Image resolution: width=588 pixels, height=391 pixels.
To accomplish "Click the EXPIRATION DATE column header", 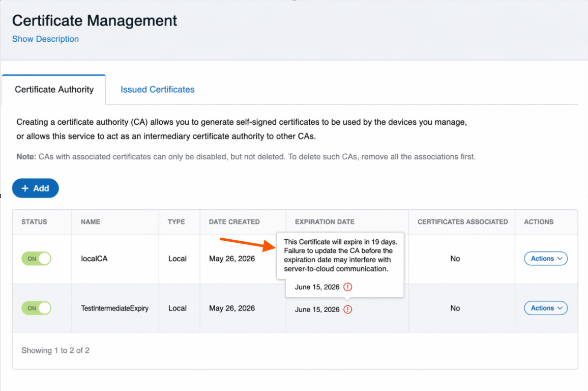I will pyautogui.click(x=325, y=222).
